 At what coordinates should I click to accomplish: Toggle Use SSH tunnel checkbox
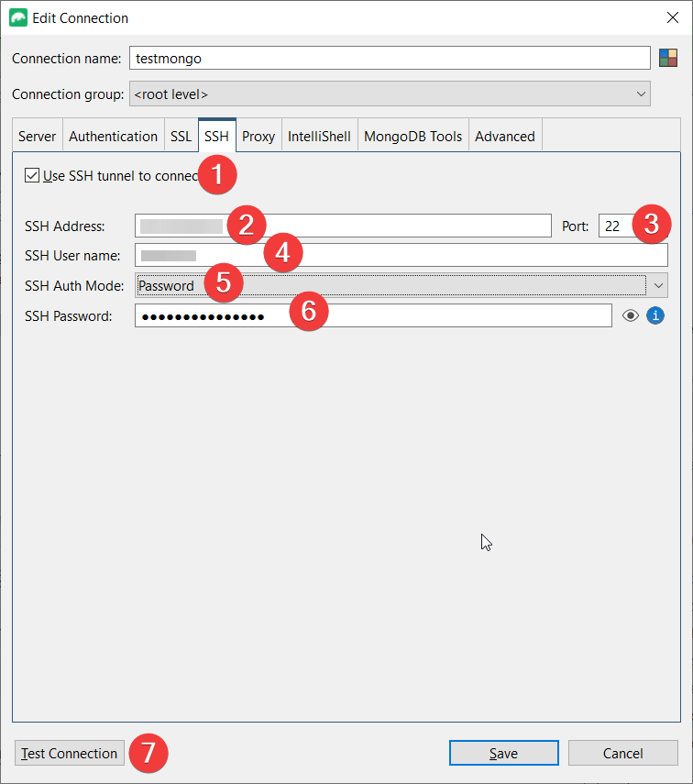pos(33,176)
